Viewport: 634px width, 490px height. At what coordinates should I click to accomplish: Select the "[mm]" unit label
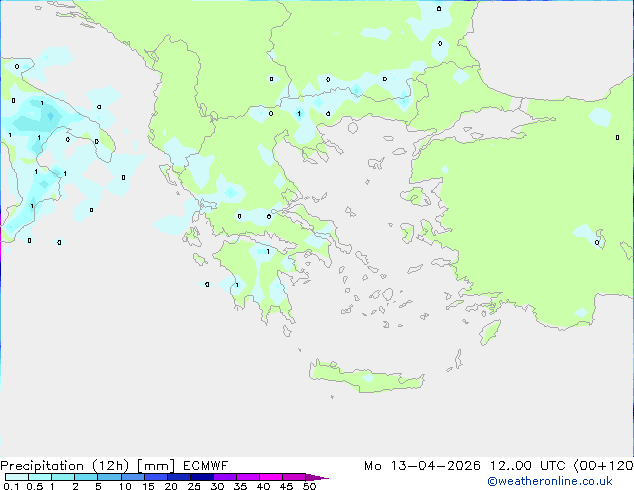click(156, 466)
